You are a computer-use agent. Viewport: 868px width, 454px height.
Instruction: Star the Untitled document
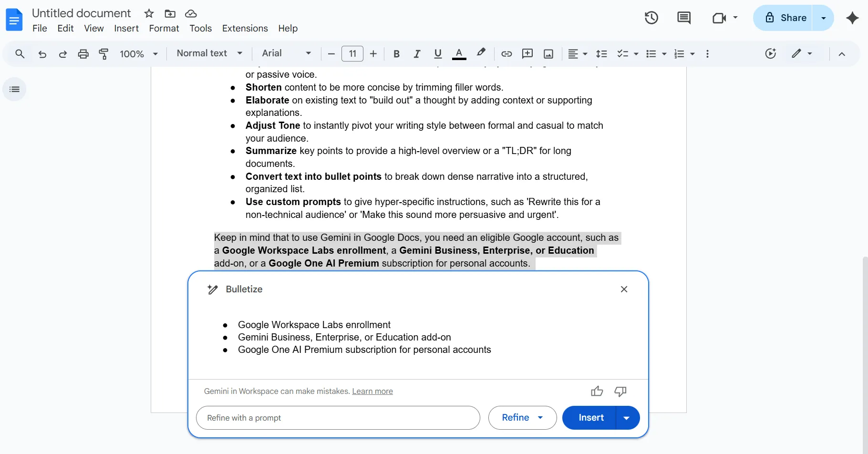click(x=149, y=13)
